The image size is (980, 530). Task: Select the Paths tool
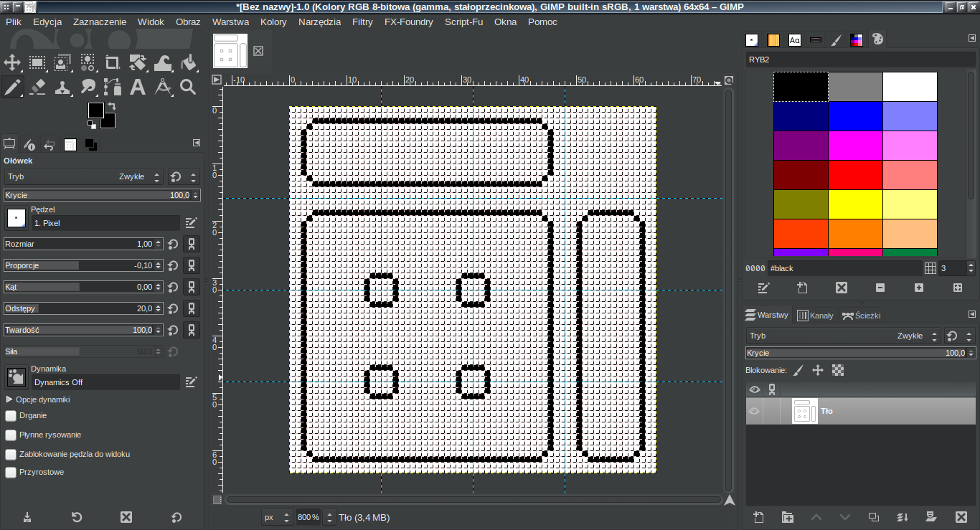point(113,87)
